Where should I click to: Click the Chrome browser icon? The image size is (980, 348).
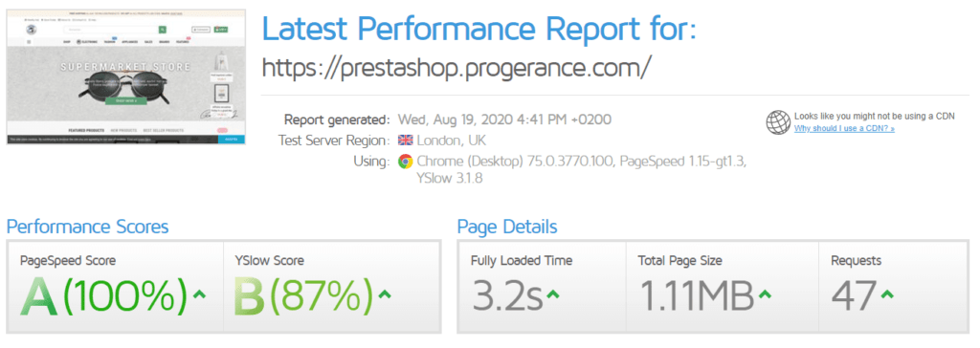(x=405, y=162)
